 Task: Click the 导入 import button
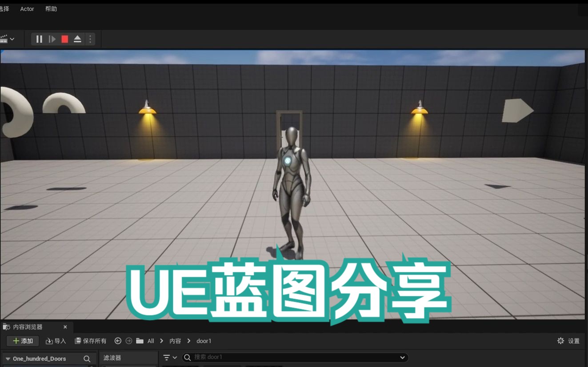click(x=56, y=341)
